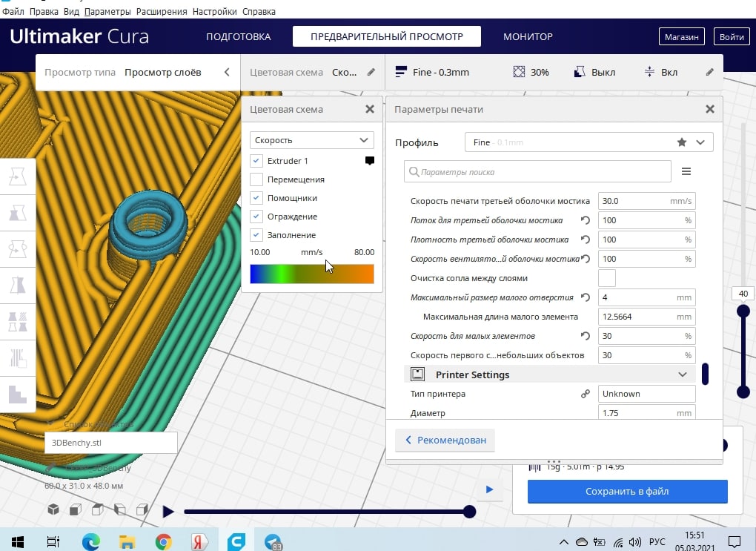Viewport: 756px width, 551px height.
Task: Switch to top view cube icon
Action: click(98, 509)
